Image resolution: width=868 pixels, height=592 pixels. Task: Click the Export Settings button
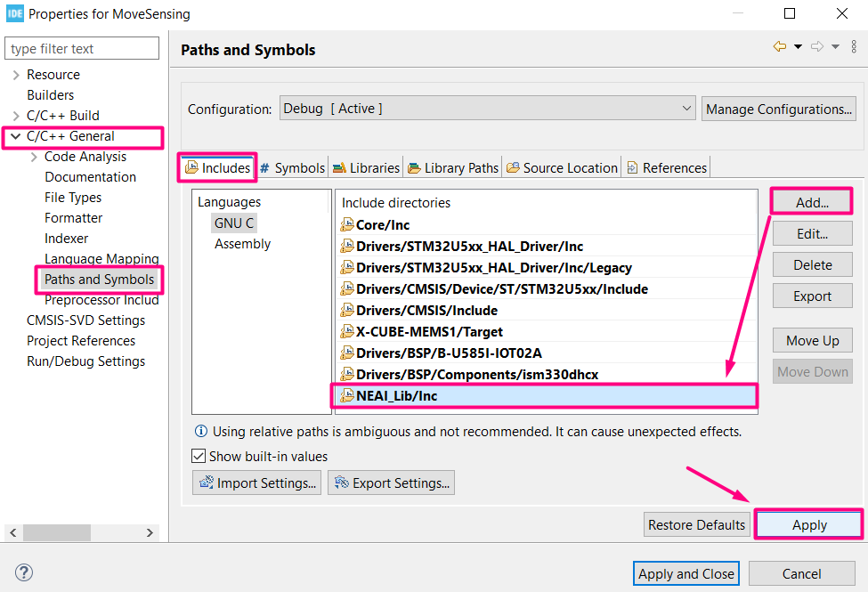click(x=391, y=483)
